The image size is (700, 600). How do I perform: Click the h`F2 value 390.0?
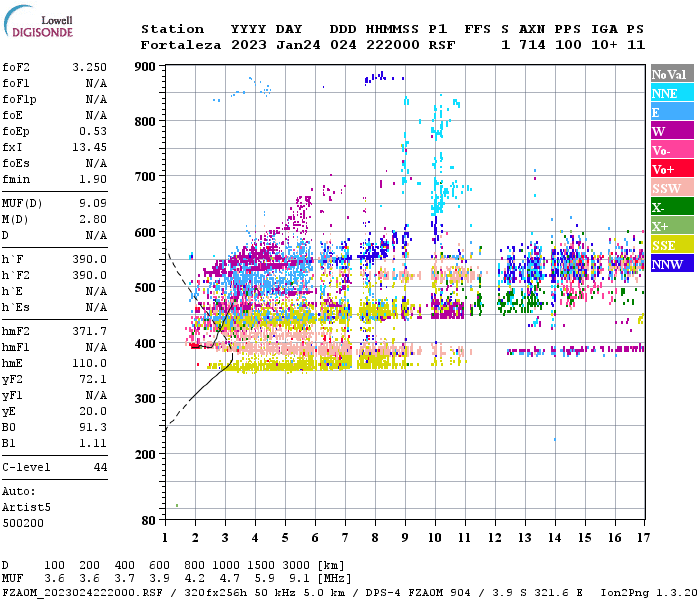tap(89, 276)
